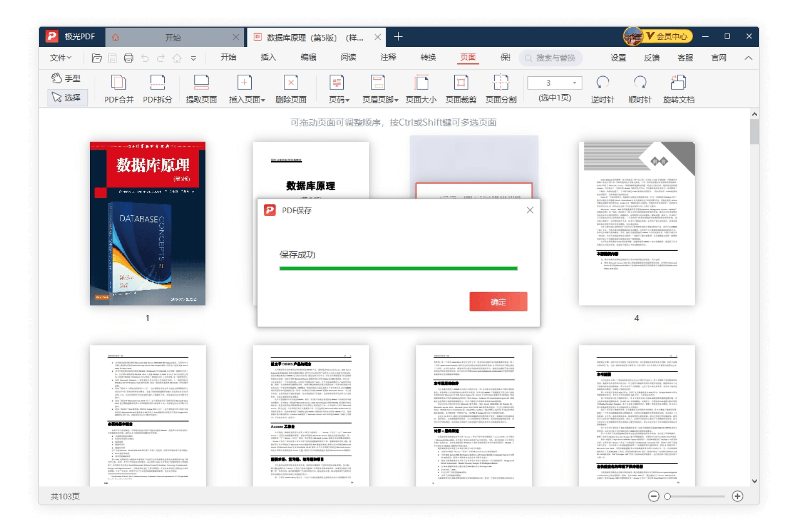Switch to the 页面 ribbon tab
The height and width of the screenshot is (532, 798).
[468, 57]
